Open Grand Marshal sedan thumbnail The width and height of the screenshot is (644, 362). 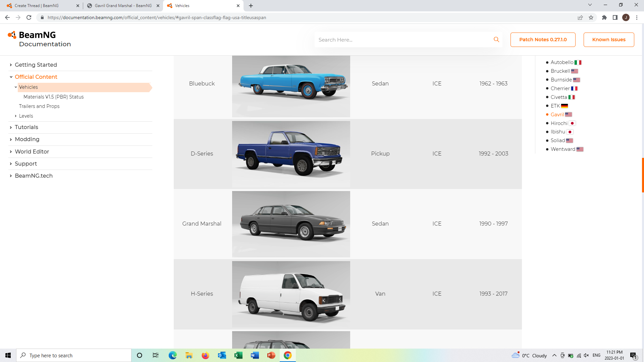click(291, 224)
